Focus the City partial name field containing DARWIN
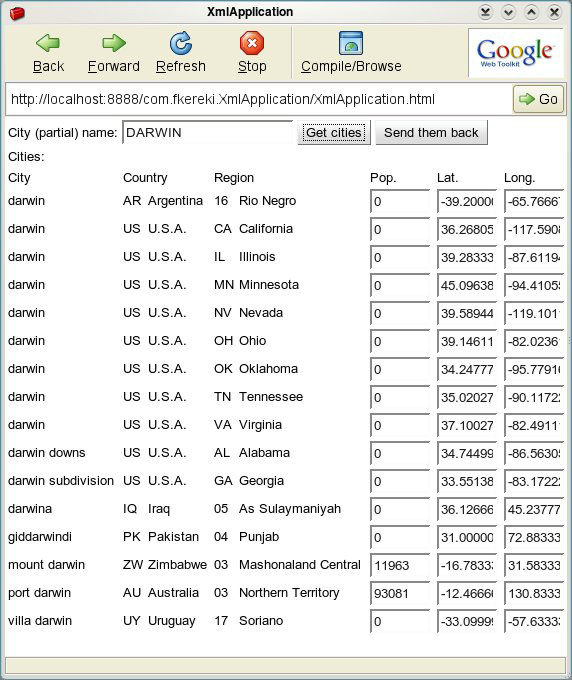 coord(208,132)
